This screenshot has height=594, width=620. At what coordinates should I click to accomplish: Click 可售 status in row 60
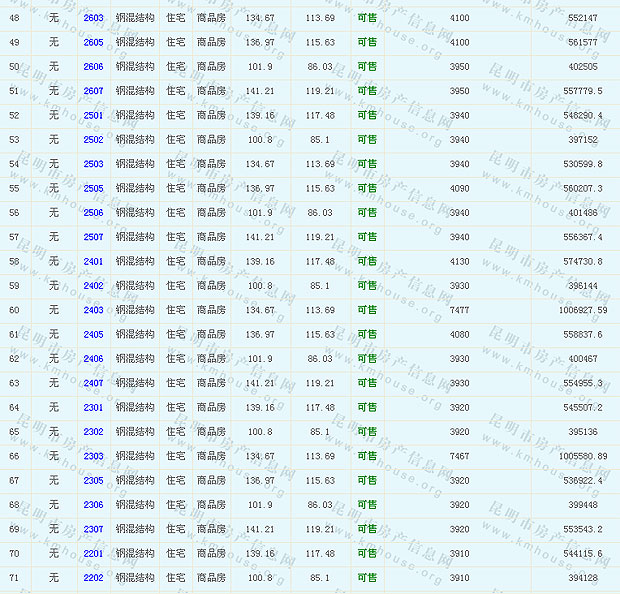[x=367, y=310]
